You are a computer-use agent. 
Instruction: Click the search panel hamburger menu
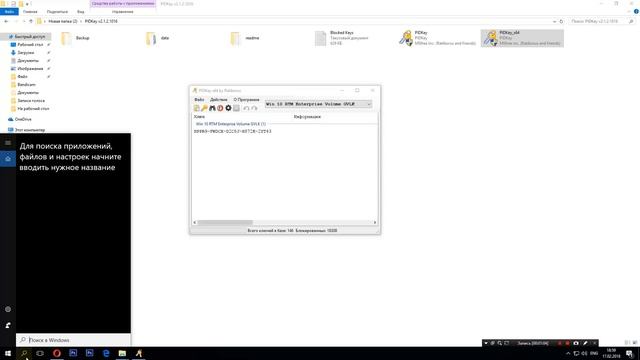click(x=8, y=142)
